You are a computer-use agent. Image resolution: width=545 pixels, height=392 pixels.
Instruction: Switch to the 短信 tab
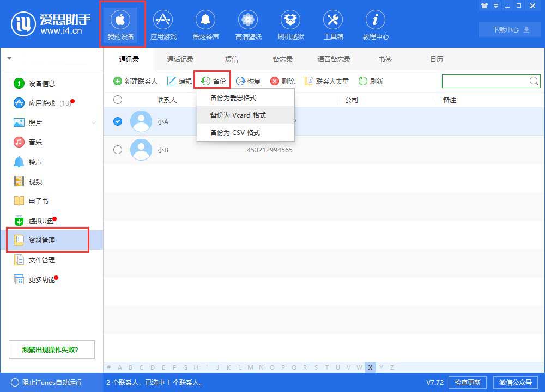coord(231,59)
